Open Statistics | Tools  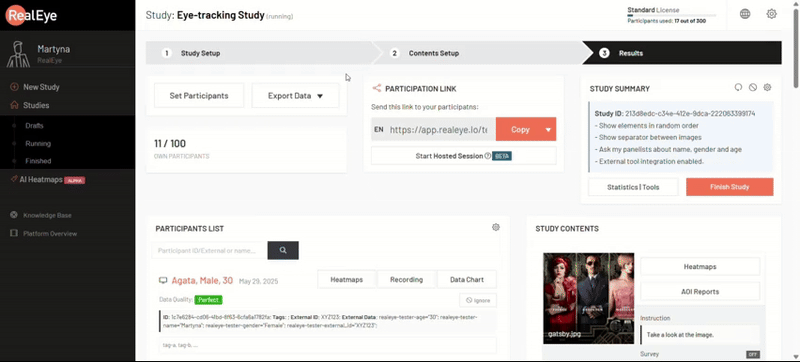633,187
